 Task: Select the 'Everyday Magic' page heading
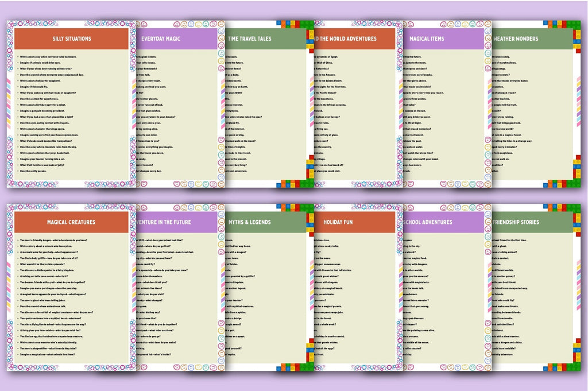tap(161, 38)
